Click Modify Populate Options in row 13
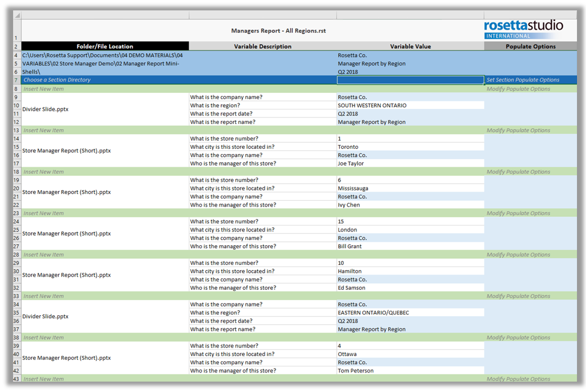 click(518, 131)
